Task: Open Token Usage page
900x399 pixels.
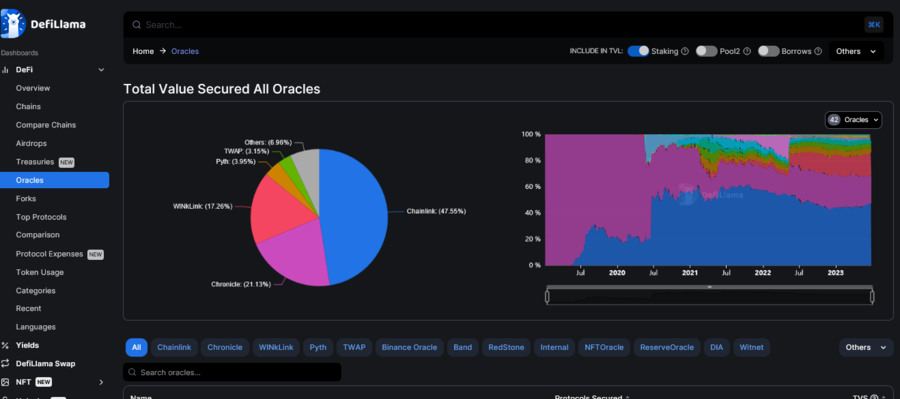Action: (x=40, y=272)
